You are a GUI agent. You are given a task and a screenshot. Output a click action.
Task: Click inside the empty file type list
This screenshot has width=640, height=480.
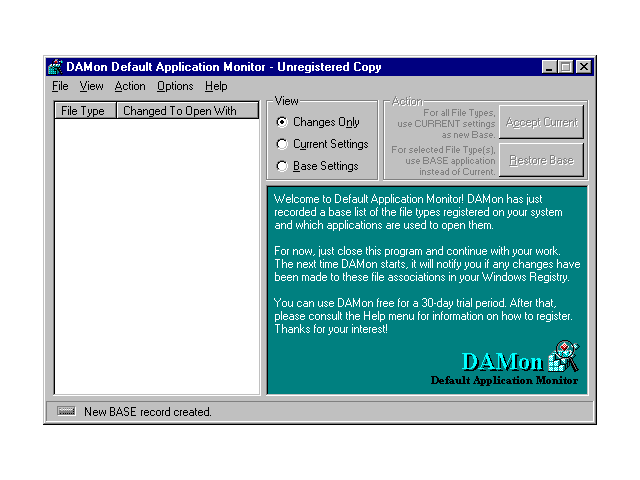pos(156,250)
